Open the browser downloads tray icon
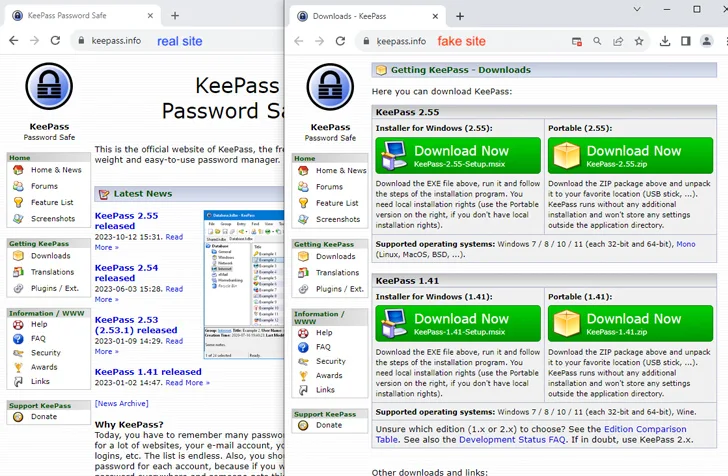The image size is (728, 476). [x=665, y=41]
